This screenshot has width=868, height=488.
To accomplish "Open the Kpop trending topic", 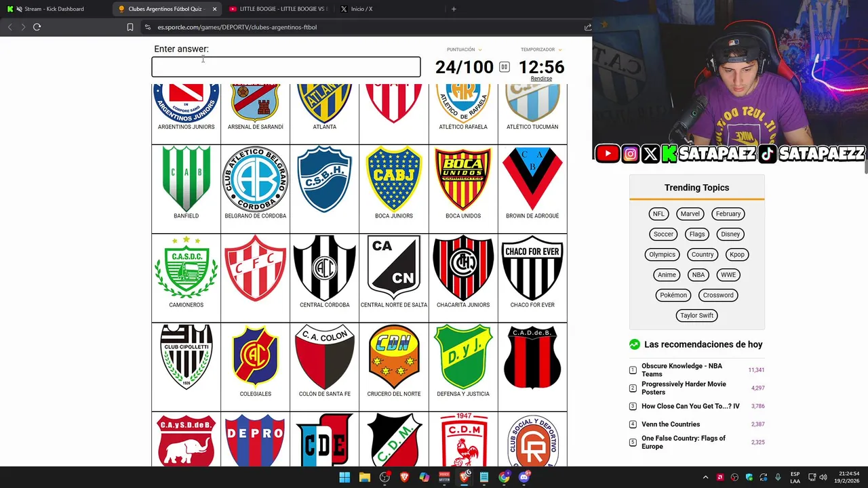I will tap(737, 254).
